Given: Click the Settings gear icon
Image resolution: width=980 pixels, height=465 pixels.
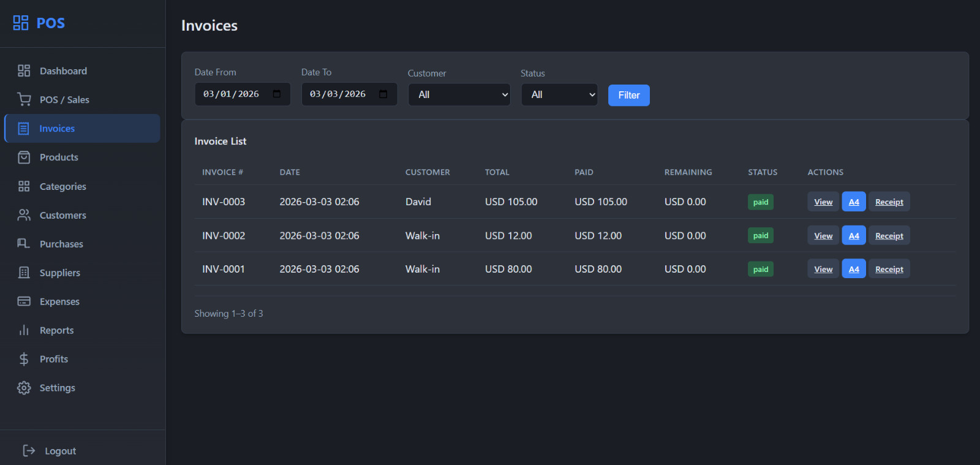Looking at the screenshot, I should [x=24, y=388].
